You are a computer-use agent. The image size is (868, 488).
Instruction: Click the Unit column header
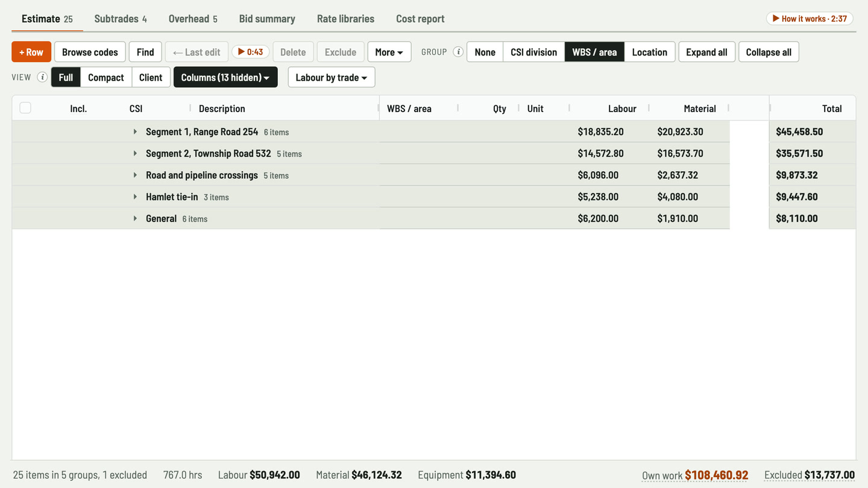click(x=535, y=108)
